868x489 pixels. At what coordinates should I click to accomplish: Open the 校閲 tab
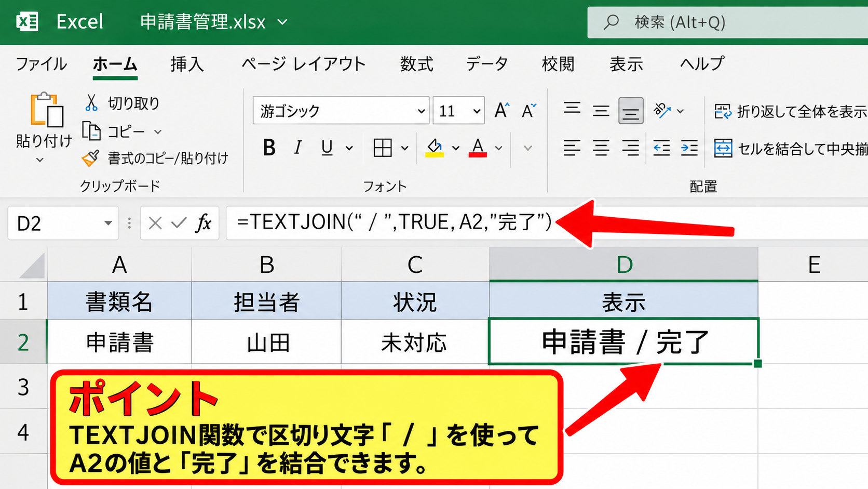[x=558, y=64]
